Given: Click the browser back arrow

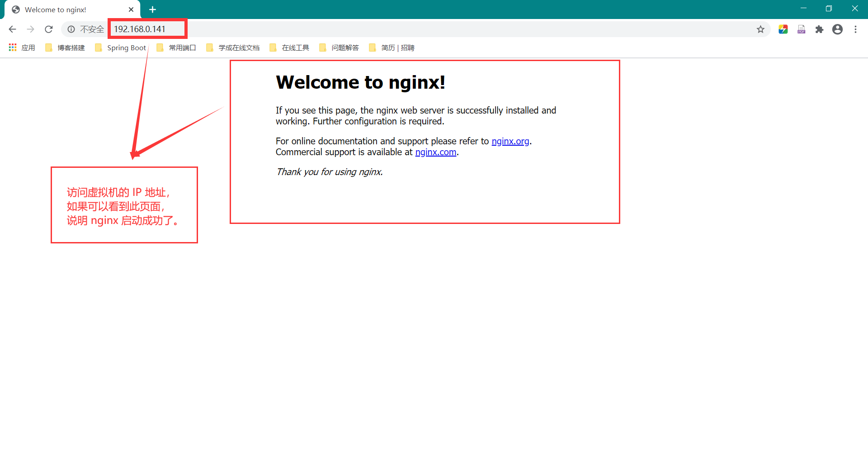Looking at the screenshot, I should 12,29.
